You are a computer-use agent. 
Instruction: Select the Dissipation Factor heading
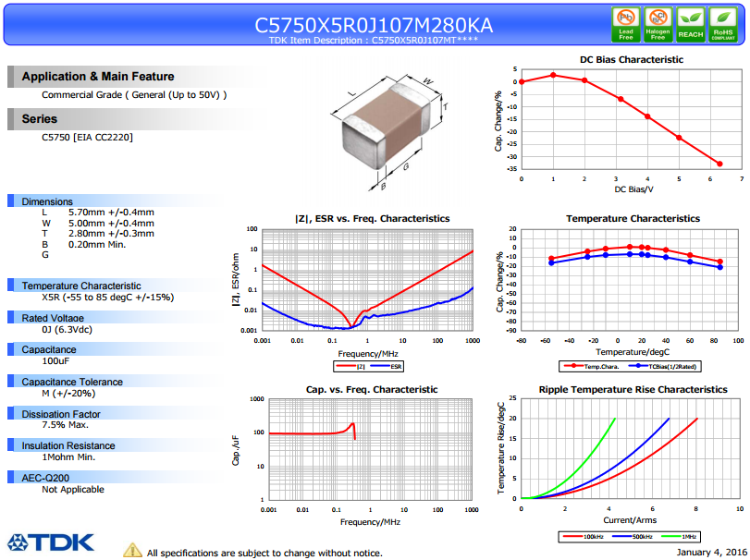pos(61,414)
